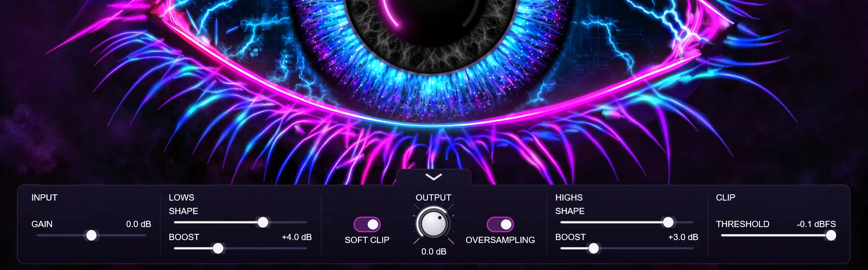Image resolution: width=868 pixels, height=270 pixels.
Task: Collapse the control panel with the chevron
Action: pos(433,177)
